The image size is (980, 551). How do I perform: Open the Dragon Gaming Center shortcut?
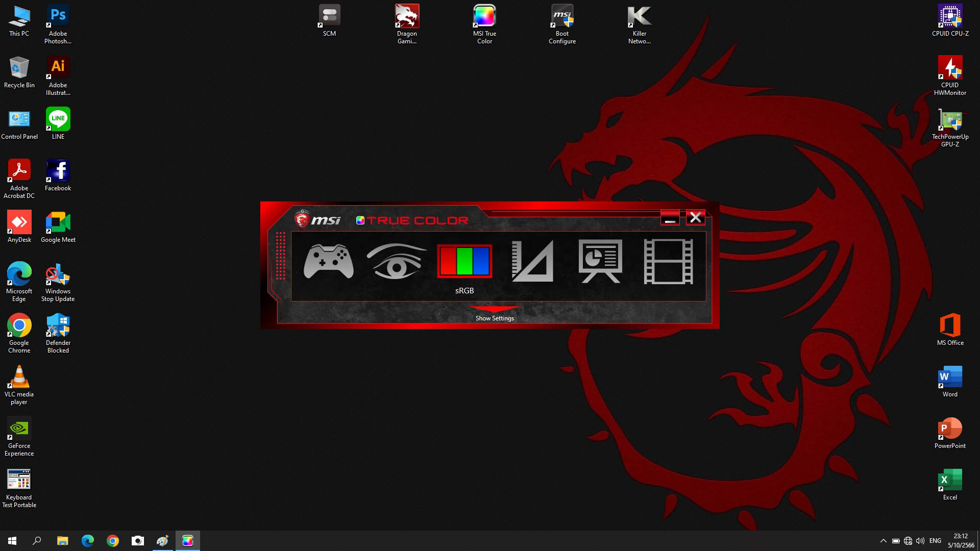pos(407,24)
